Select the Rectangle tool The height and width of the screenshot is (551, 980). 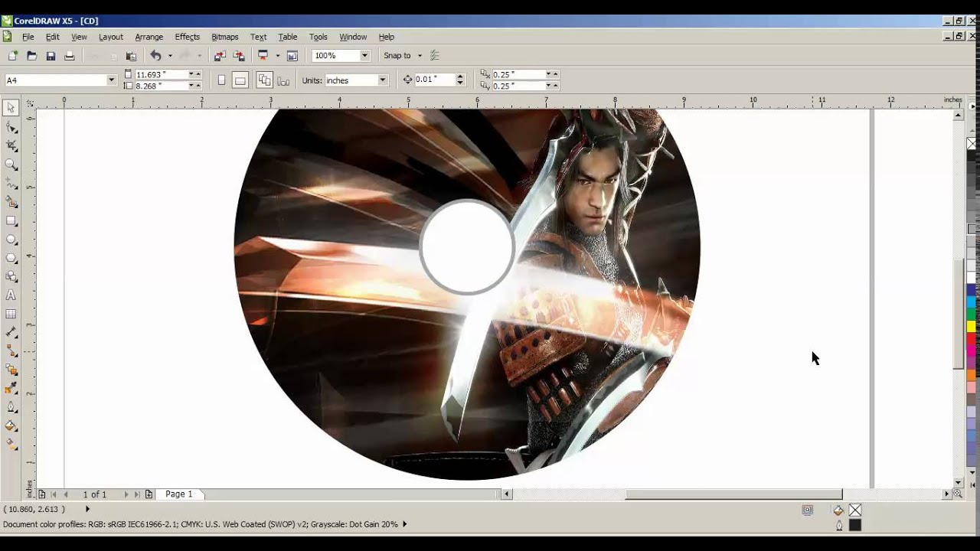click(11, 220)
